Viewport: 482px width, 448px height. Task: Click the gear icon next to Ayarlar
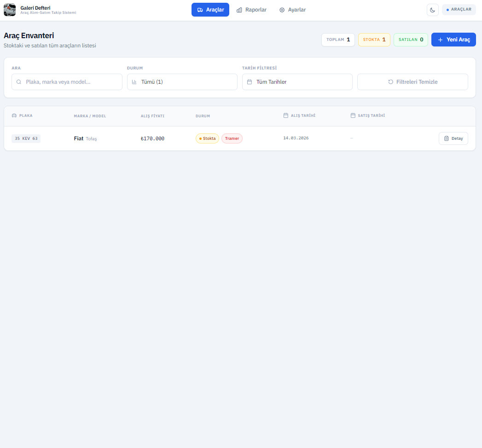tap(282, 10)
